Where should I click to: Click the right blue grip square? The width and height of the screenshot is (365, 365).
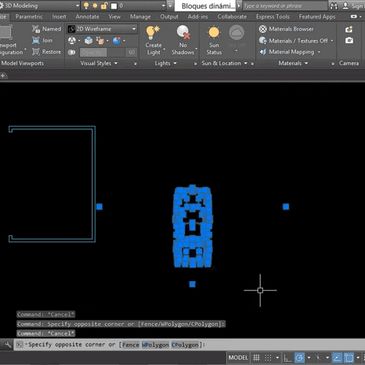click(286, 207)
